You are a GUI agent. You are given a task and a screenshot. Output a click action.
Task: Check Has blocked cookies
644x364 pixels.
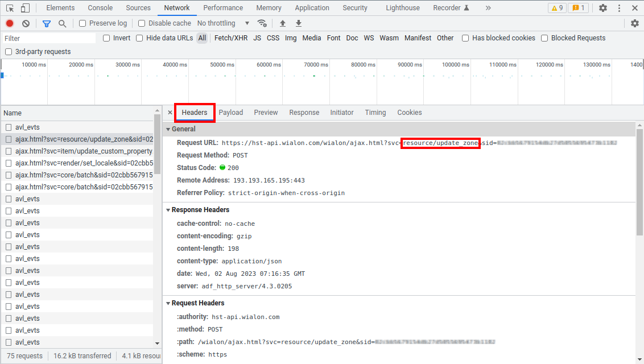pyautogui.click(x=465, y=38)
